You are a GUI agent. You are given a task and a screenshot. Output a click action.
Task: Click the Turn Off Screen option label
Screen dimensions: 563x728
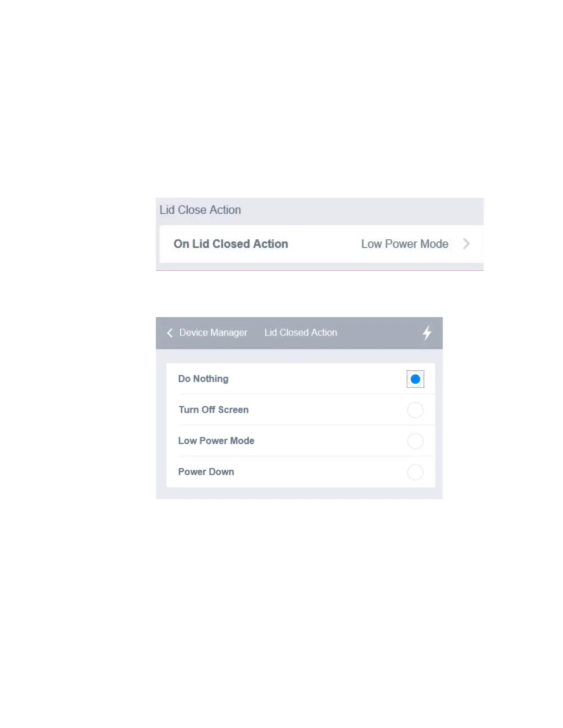(x=213, y=410)
